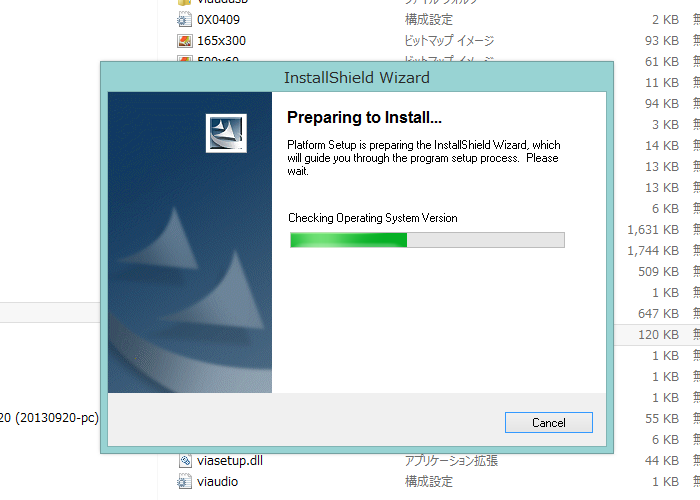Select the viasetup.dll file icon
The image size is (700, 500).
tap(185, 460)
